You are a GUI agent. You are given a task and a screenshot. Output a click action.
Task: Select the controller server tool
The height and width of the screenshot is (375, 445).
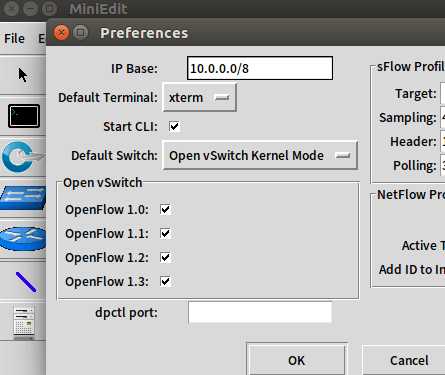click(24, 322)
